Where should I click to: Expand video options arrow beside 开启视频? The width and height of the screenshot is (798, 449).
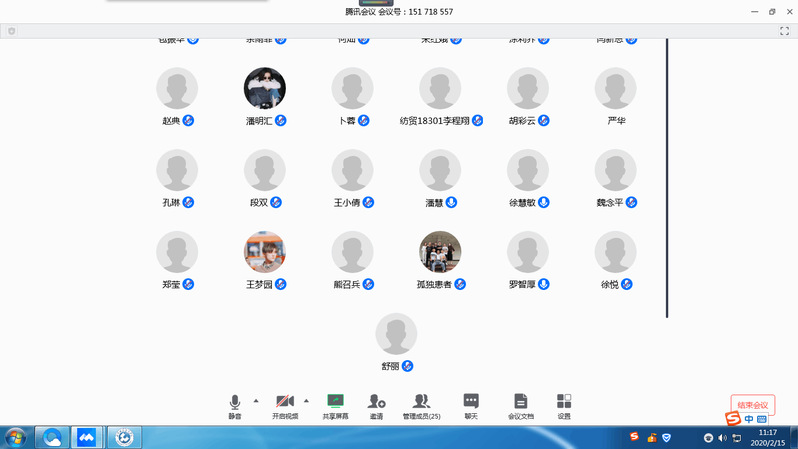[x=306, y=400]
